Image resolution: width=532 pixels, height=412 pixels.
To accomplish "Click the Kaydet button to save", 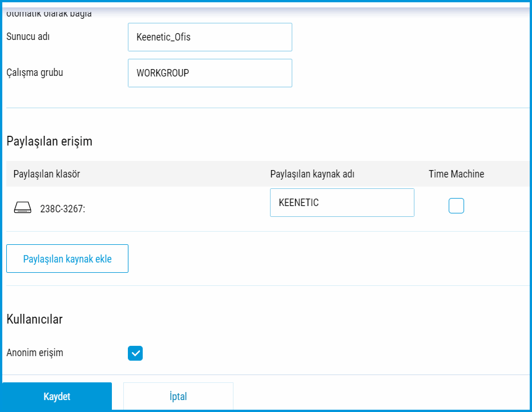I will click(57, 397).
